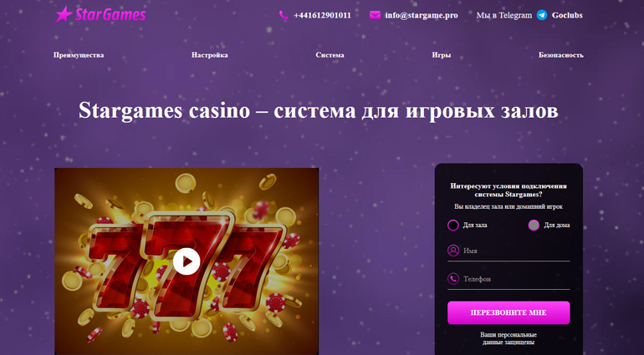The width and height of the screenshot is (644, 355).
Task: Click the pink envelope email icon
Action: (x=375, y=15)
